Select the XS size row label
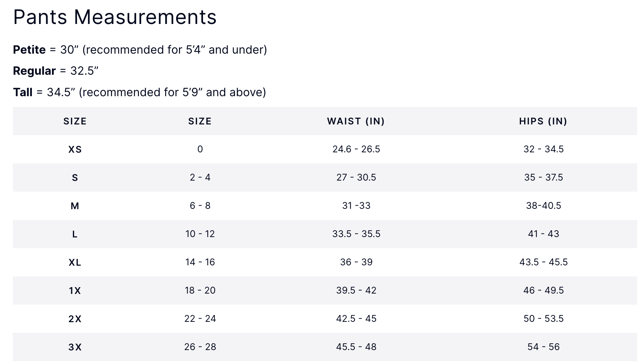643x364 pixels. coord(75,149)
